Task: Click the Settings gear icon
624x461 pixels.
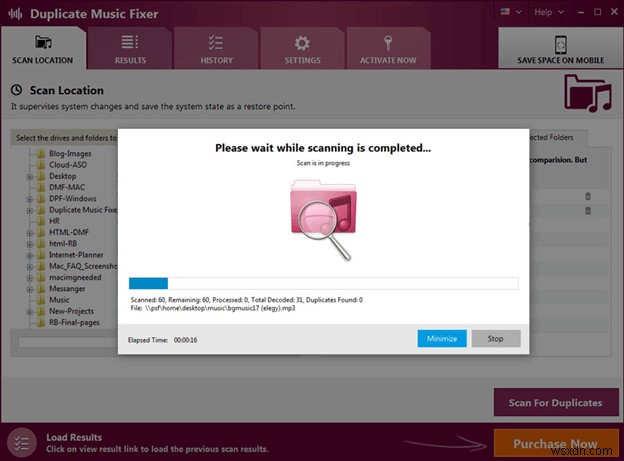Action: 302,43
